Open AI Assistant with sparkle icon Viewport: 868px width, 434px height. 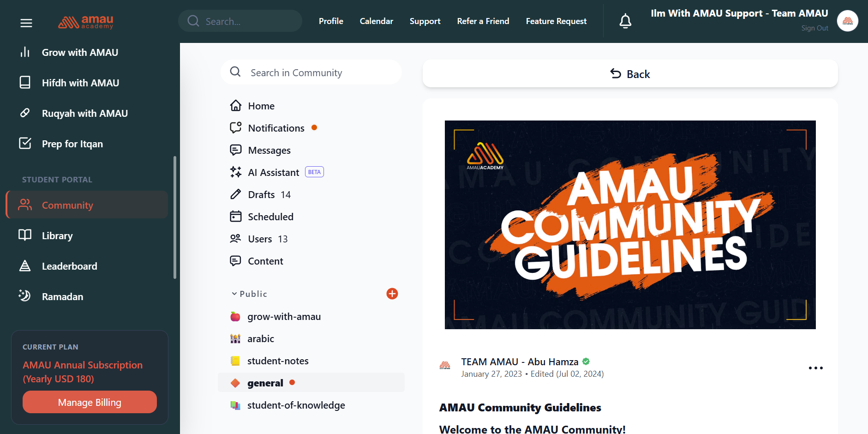(x=274, y=172)
